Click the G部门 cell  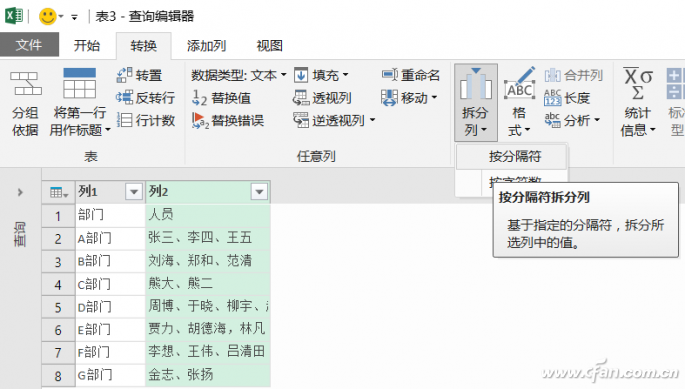coord(110,375)
